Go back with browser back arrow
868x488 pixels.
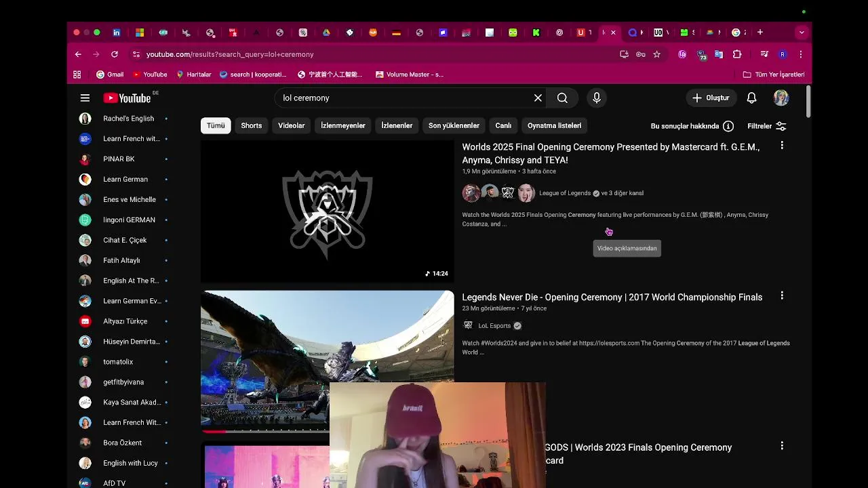pyautogui.click(x=78, y=54)
